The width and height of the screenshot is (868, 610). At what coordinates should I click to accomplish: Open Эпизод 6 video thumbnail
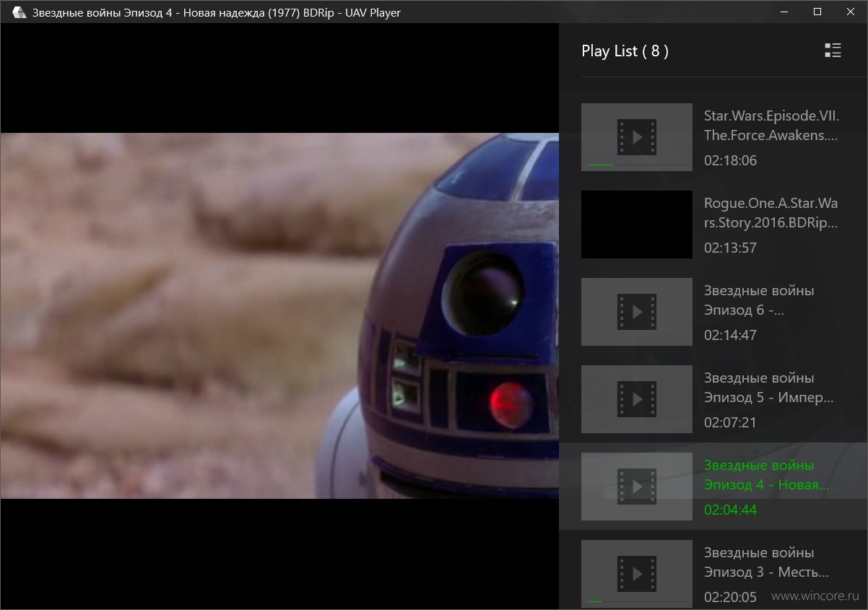636,312
